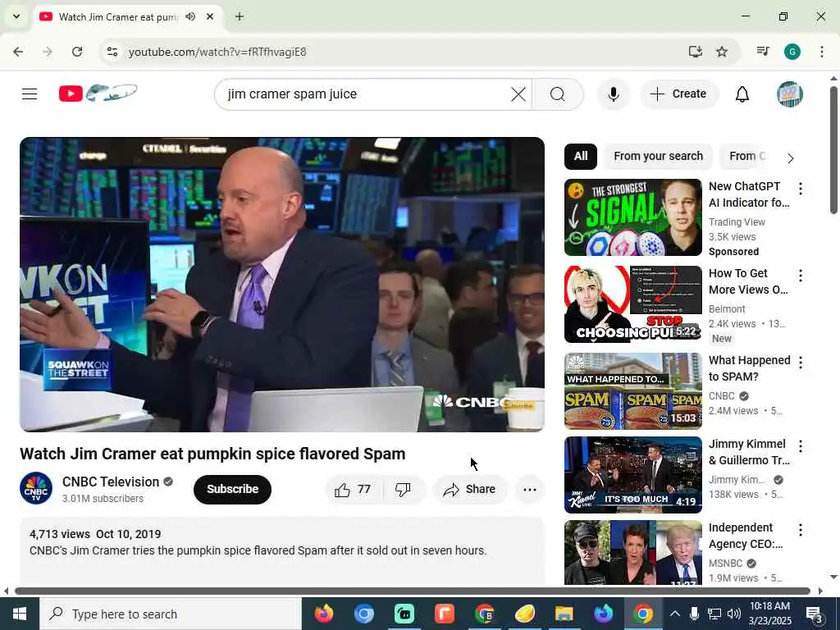
Task: Expand the tab search dropdown arrow
Action: coord(16,16)
